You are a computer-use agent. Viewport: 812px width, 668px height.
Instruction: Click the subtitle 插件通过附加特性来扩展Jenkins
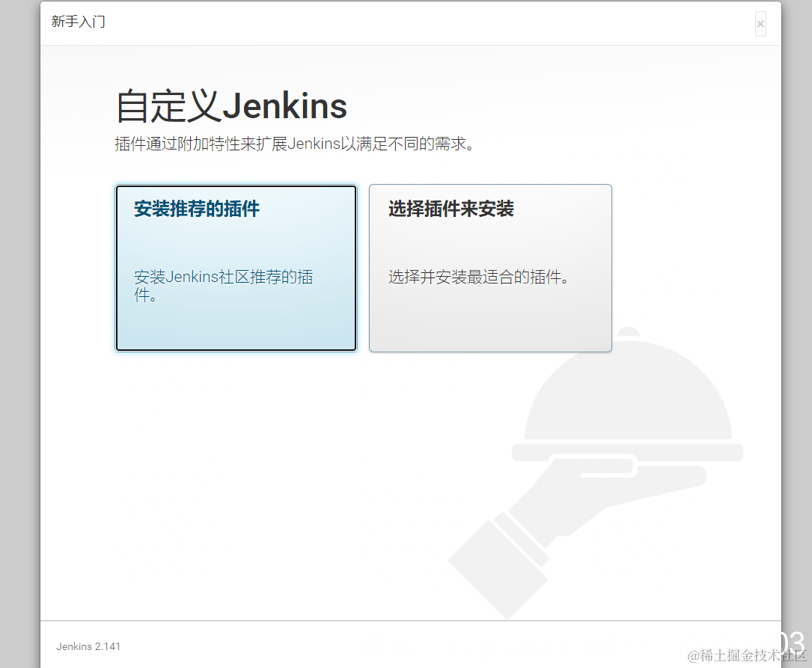coord(293,144)
